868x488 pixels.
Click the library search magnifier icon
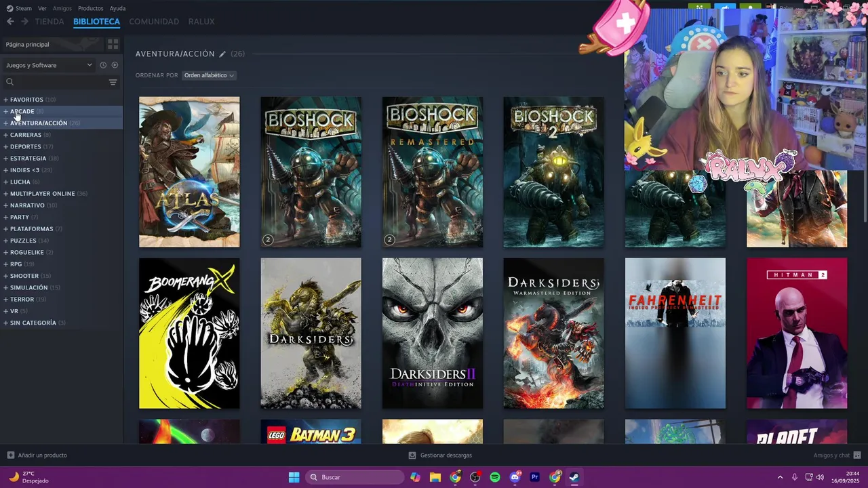[9, 82]
